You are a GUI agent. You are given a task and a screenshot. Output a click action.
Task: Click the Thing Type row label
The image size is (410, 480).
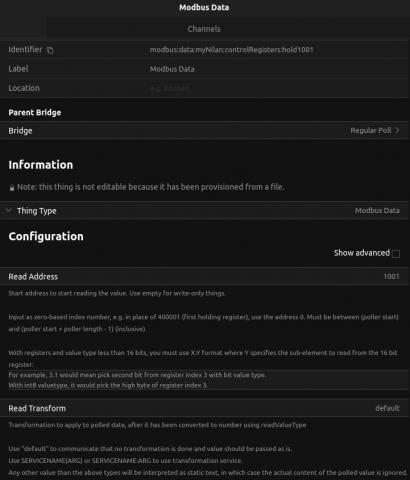tap(37, 211)
